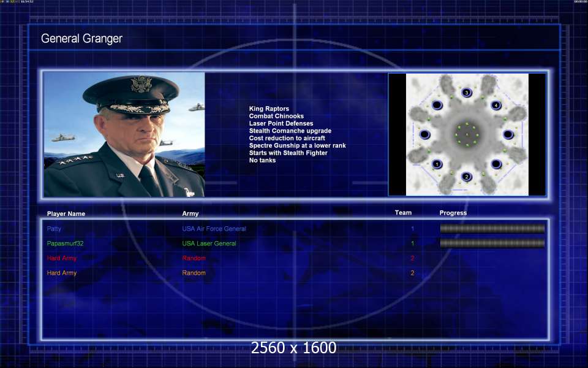Click the Army column header

(190, 213)
